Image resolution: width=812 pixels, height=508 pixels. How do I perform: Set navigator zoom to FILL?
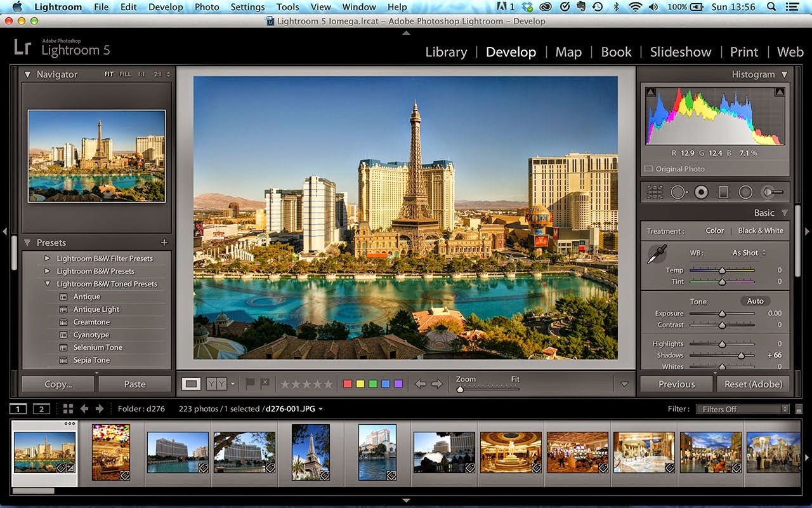point(126,74)
